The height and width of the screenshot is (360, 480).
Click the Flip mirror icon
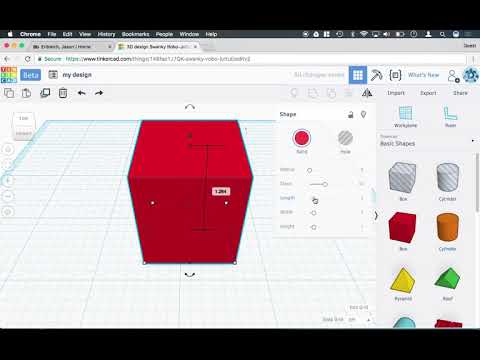(367, 93)
